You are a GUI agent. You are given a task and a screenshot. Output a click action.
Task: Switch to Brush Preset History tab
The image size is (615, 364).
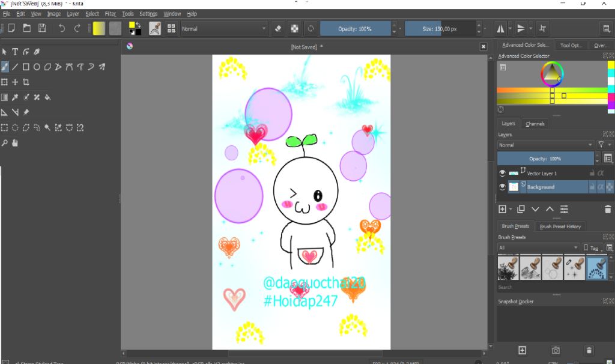coord(560,226)
